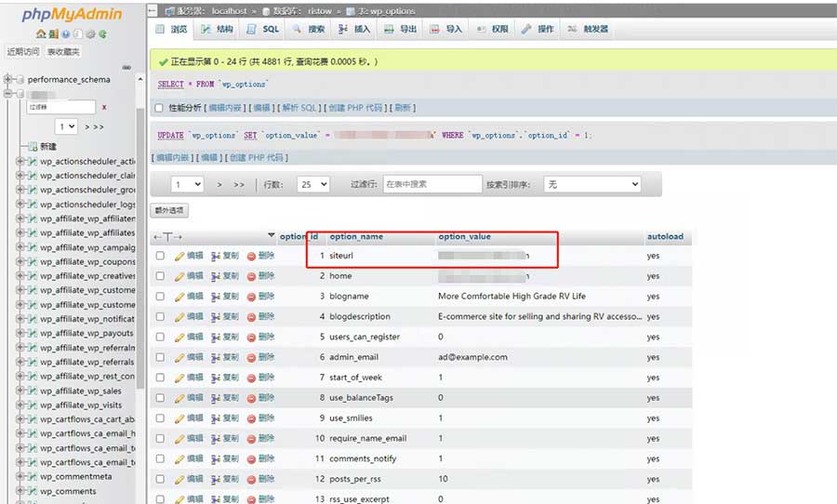The image size is (837, 504).
Task: Select the checkbox for blogname row
Action: [160, 297]
